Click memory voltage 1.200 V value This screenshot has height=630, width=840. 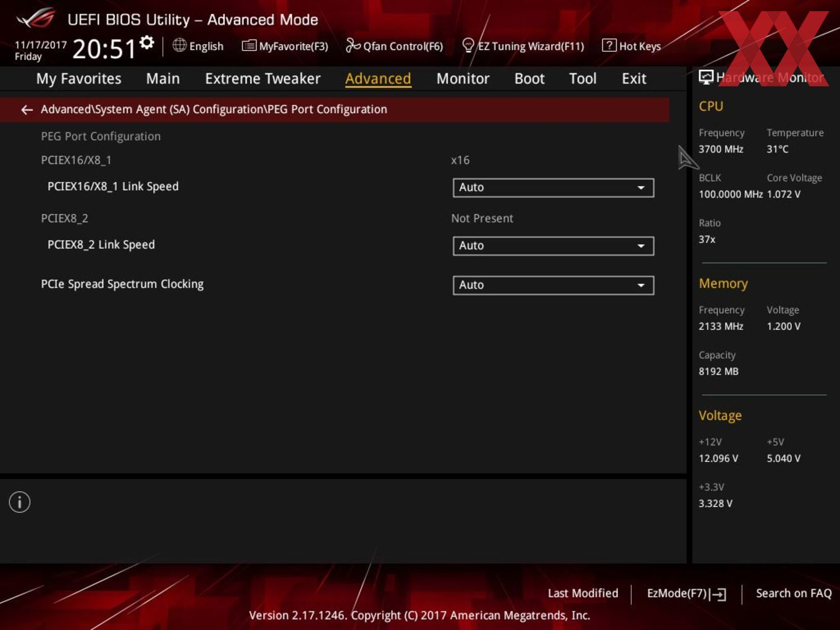click(784, 326)
